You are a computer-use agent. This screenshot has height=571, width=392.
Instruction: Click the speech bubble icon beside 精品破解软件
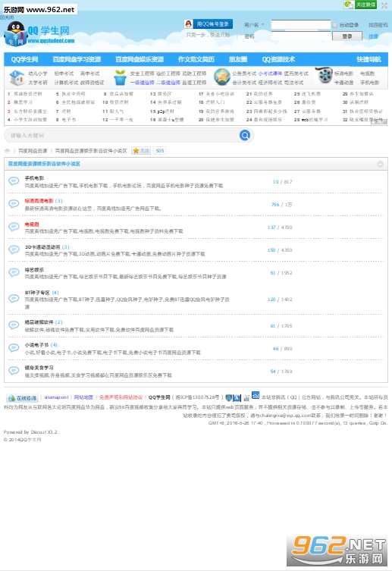click(x=14, y=325)
